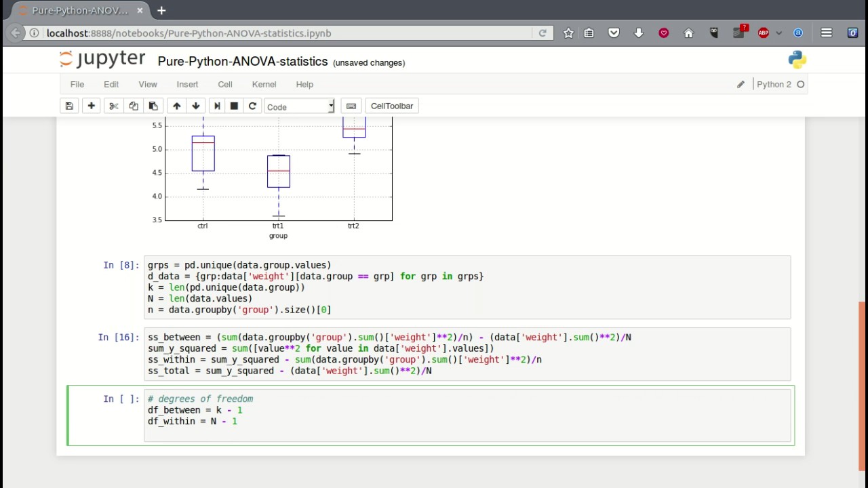Click the stacked layers extension with red badge
This screenshot has width=868, height=488.
pos(740,32)
